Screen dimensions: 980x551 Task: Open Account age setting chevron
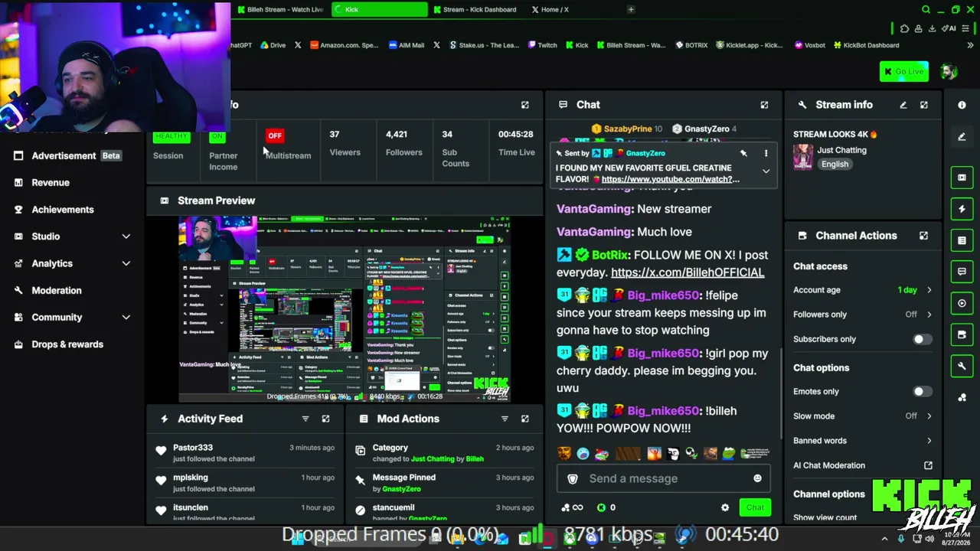[x=929, y=290]
